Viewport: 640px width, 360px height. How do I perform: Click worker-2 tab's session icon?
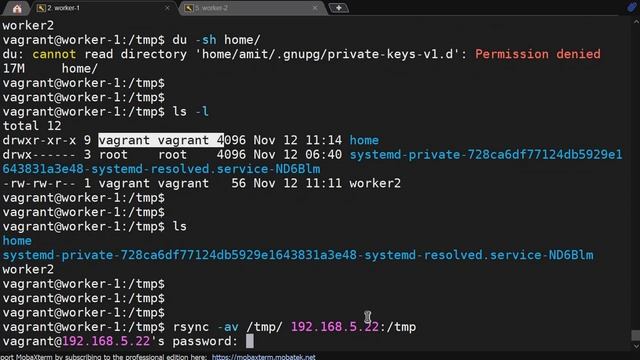pos(189,8)
